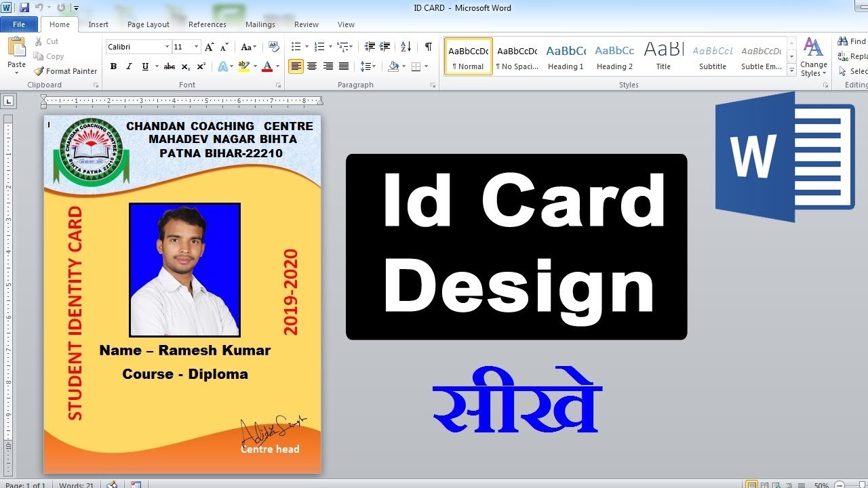Open the Change Case dropdown
The height and width of the screenshot is (488, 868).
tap(248, 47)
